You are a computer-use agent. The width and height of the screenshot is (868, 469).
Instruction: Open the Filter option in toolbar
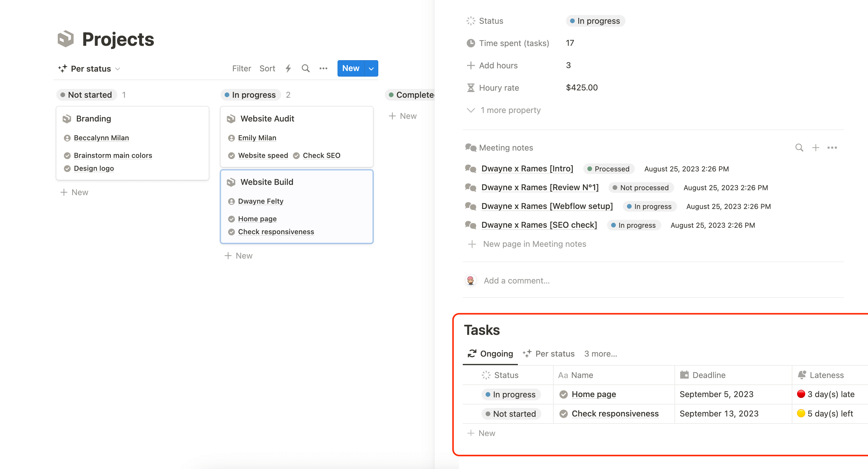pos(242,68)
